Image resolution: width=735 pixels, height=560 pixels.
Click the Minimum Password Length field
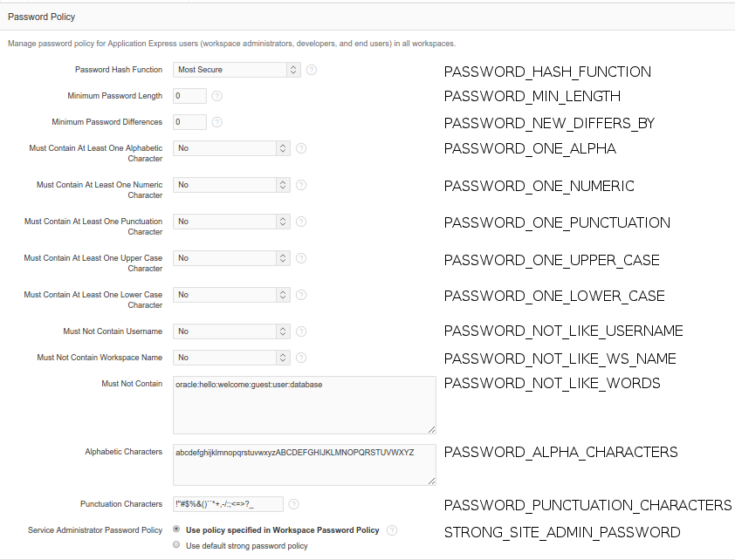[189, 96]
